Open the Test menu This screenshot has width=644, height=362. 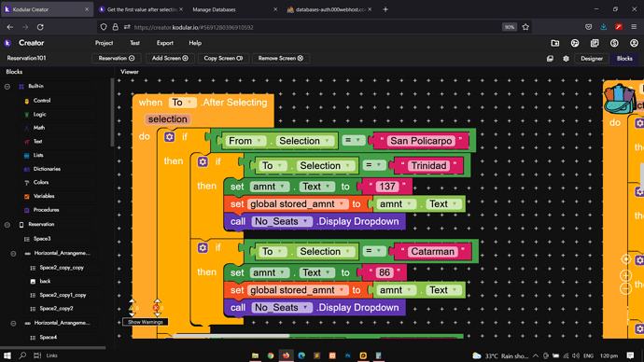tap(134, 43)
